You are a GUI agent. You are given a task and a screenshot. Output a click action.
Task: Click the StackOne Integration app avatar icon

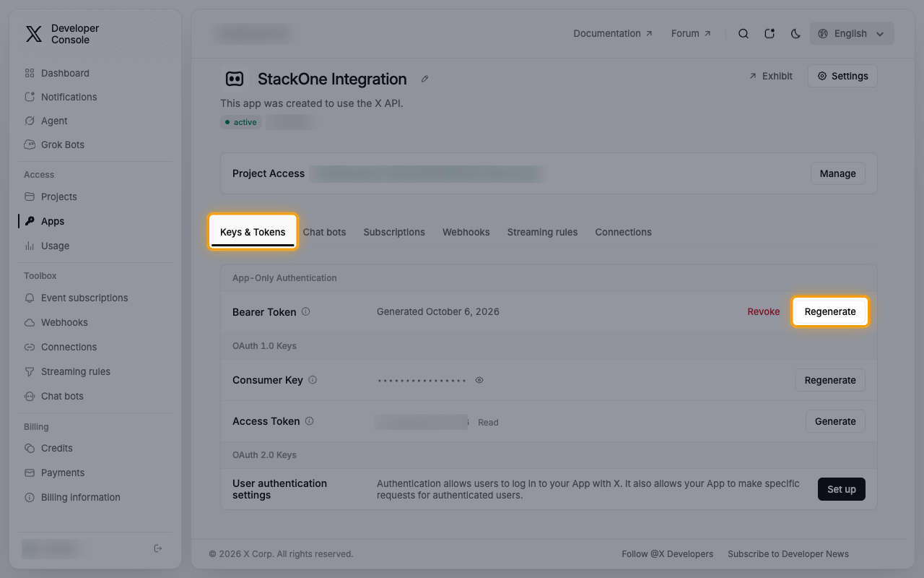coord(235,79)
